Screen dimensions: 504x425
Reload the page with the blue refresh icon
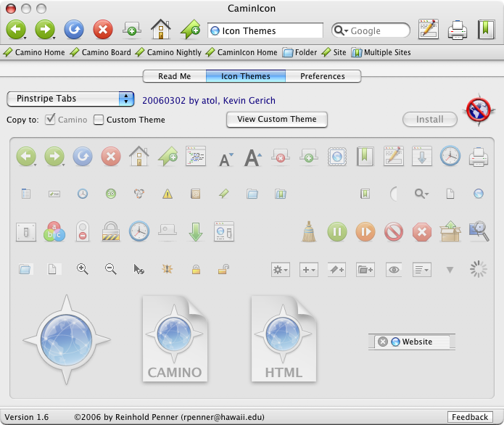pyautogui.click(x=74, y=30)
